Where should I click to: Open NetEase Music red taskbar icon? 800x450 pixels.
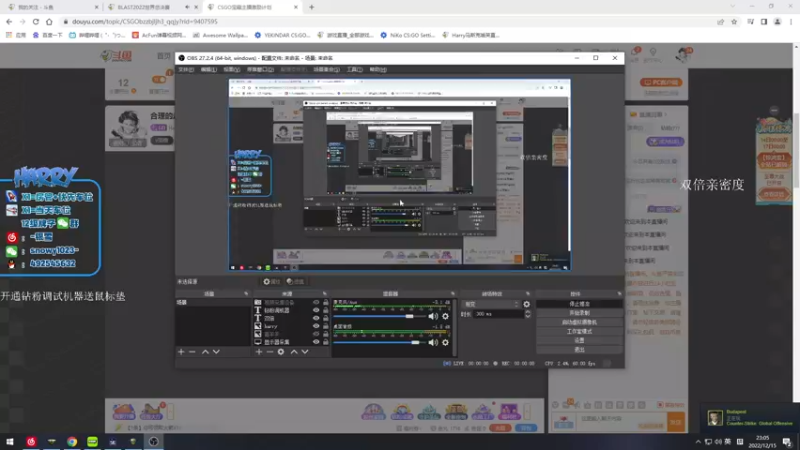point(31,441)
